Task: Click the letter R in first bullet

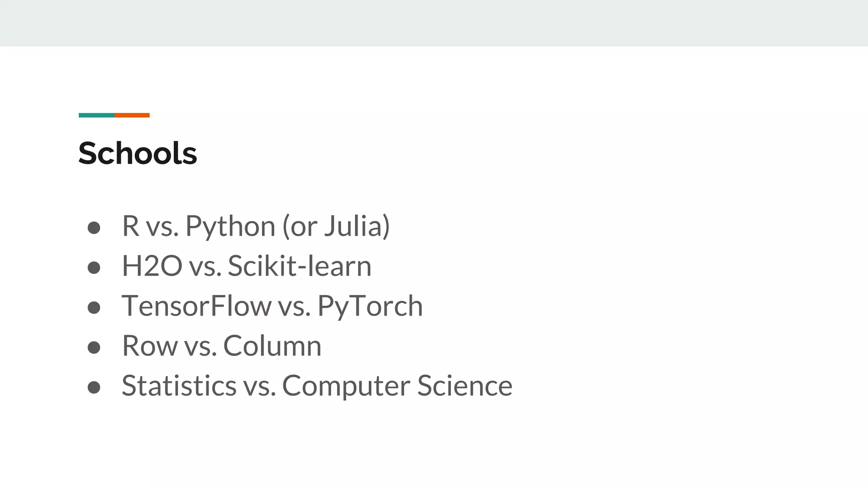Action: coord(131,226)
